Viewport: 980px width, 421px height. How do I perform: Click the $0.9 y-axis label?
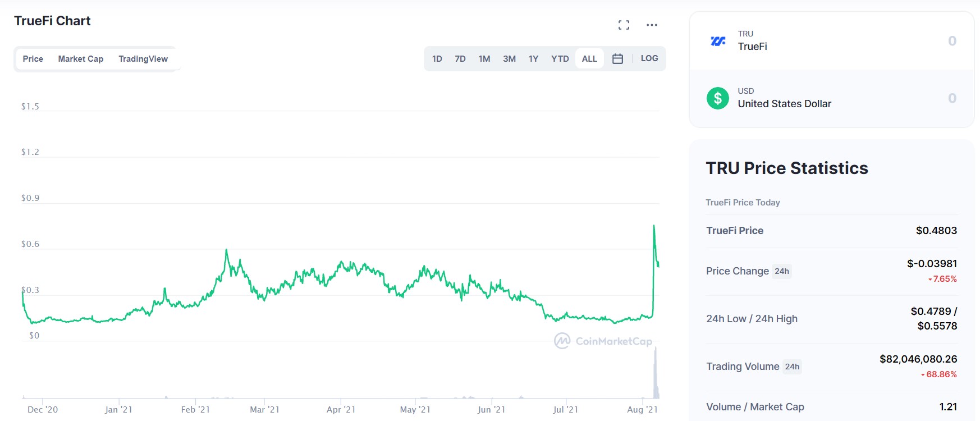point(30,198)
